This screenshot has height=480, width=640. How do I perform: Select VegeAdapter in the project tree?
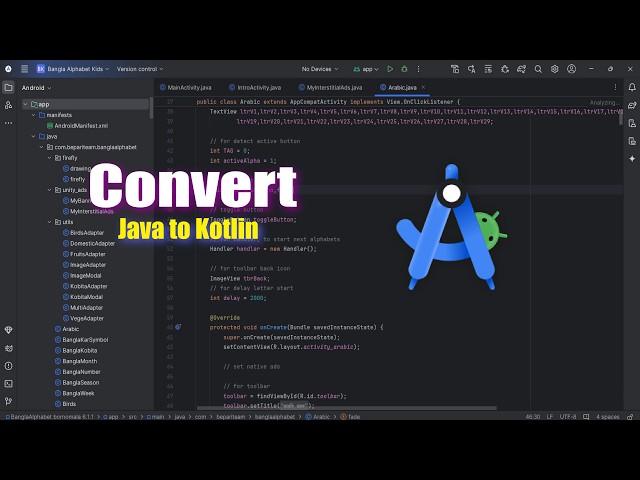tap(83, 318)
